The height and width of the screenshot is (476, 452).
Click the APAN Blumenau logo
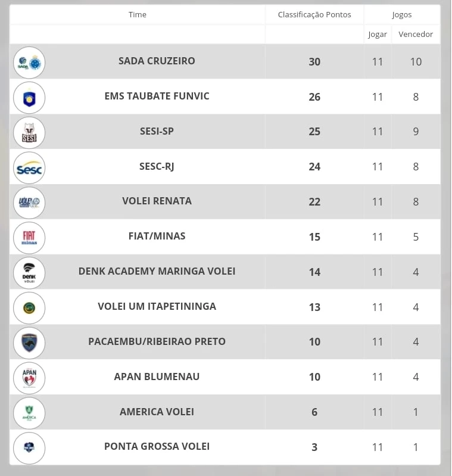29,378
